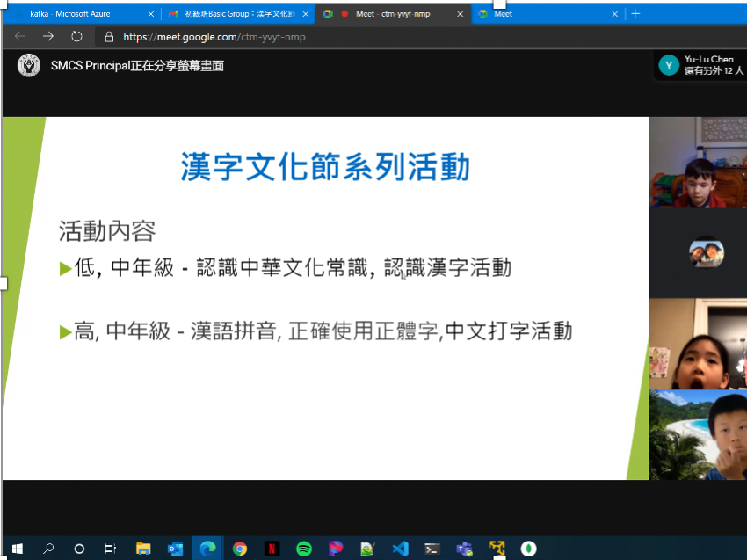Open Microsoft Teams from the taskbar
Image resolution: width=747 pixels, height=560 pixels.
coord(465,549)
